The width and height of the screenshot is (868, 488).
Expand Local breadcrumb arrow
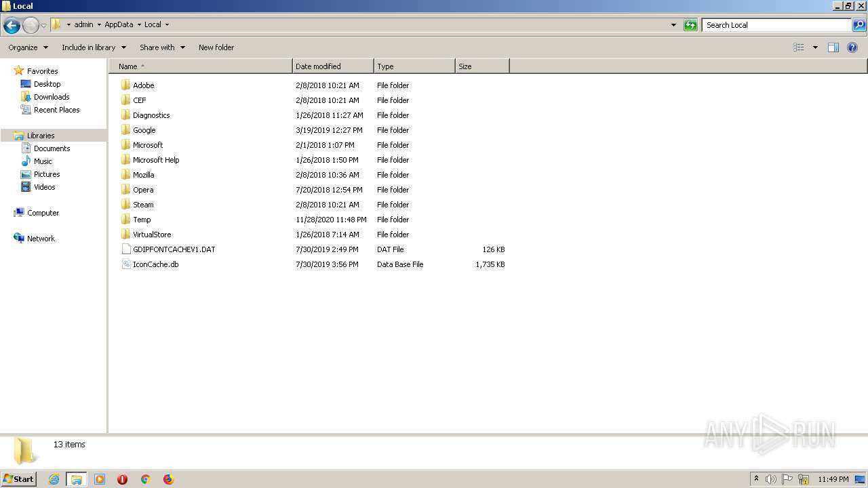pos(167,25)
